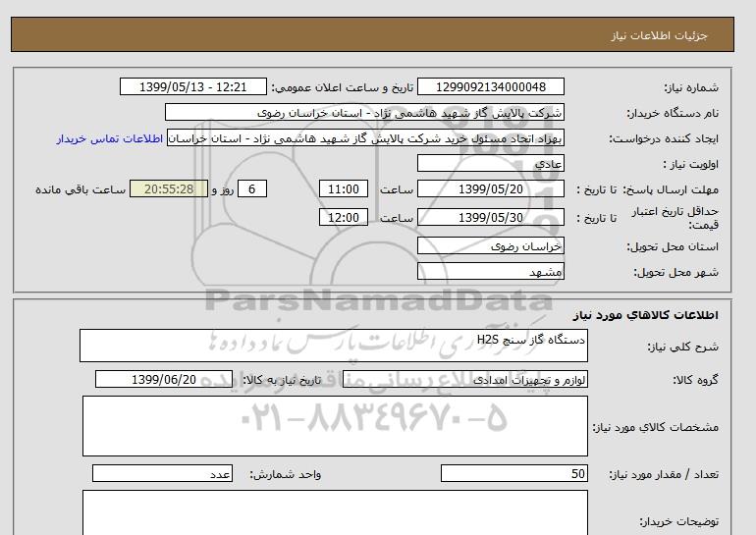
Task: Click the remaining hours countdown 20:55:28
Action: [169, 188]
